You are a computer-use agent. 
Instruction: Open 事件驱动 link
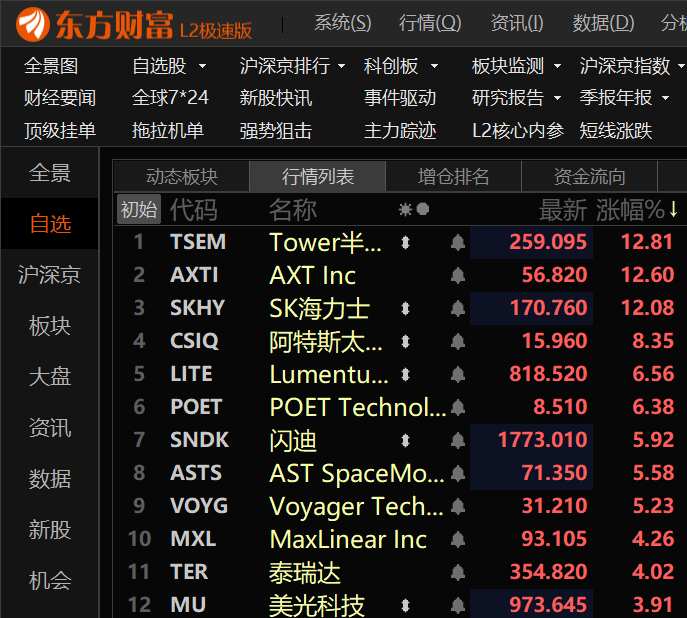point(400,98)
